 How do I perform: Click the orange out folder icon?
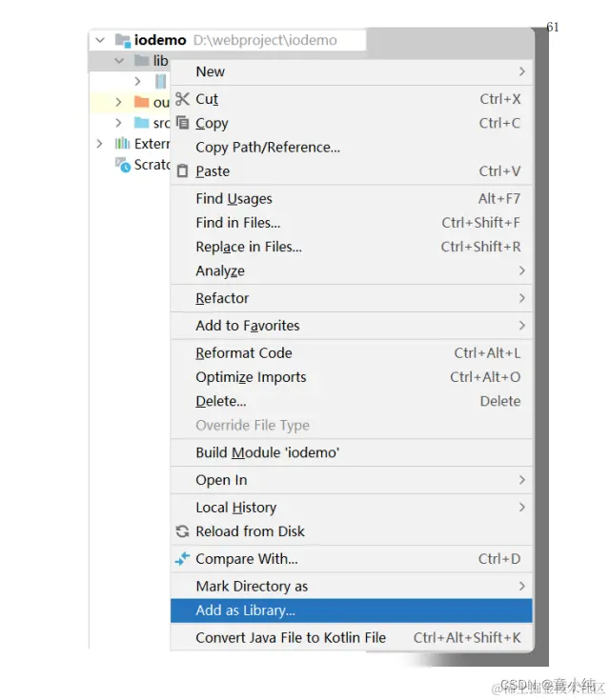point(142,102)
